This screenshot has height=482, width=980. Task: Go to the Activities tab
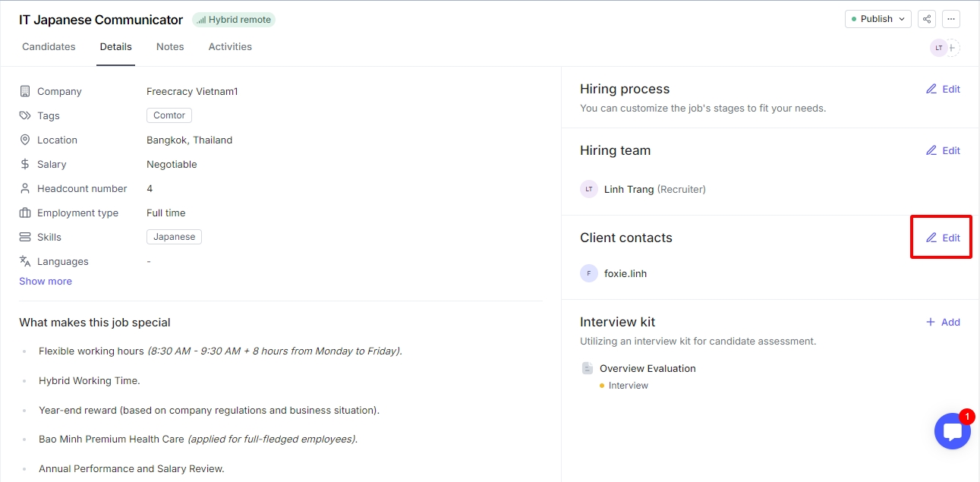[x=230, y=46]
